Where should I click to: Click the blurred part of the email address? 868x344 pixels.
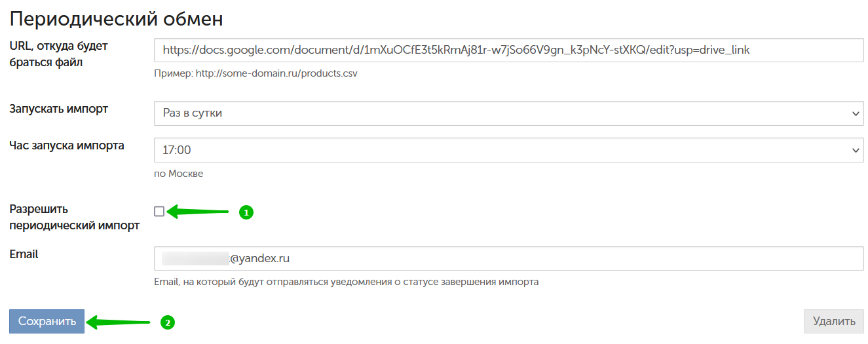196,258
